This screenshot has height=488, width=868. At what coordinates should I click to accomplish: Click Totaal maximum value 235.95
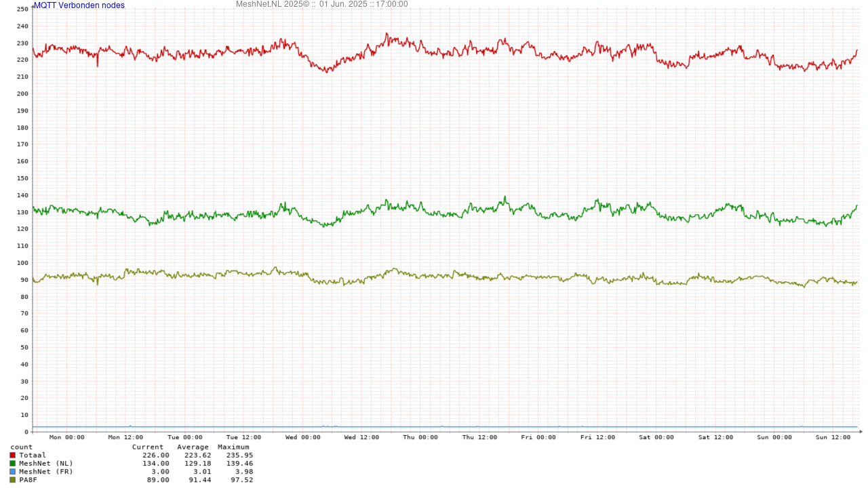point(239,455)
